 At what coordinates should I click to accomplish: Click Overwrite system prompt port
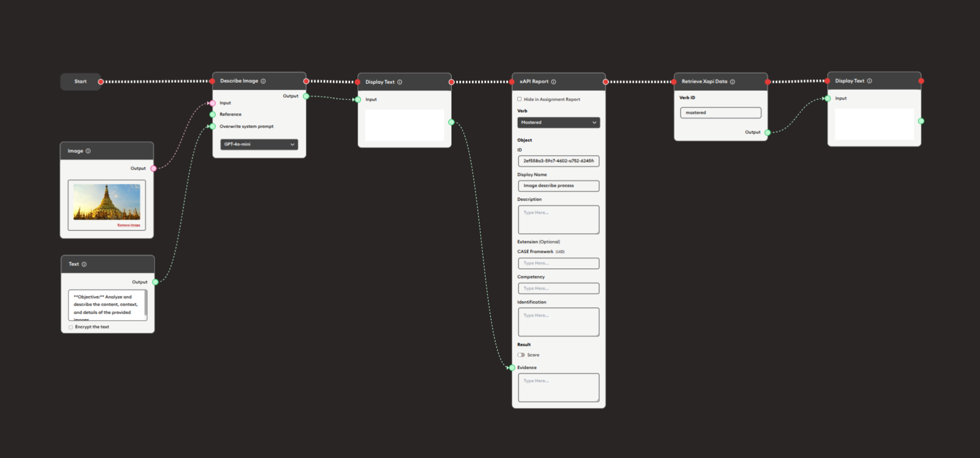tap(213, 126)
